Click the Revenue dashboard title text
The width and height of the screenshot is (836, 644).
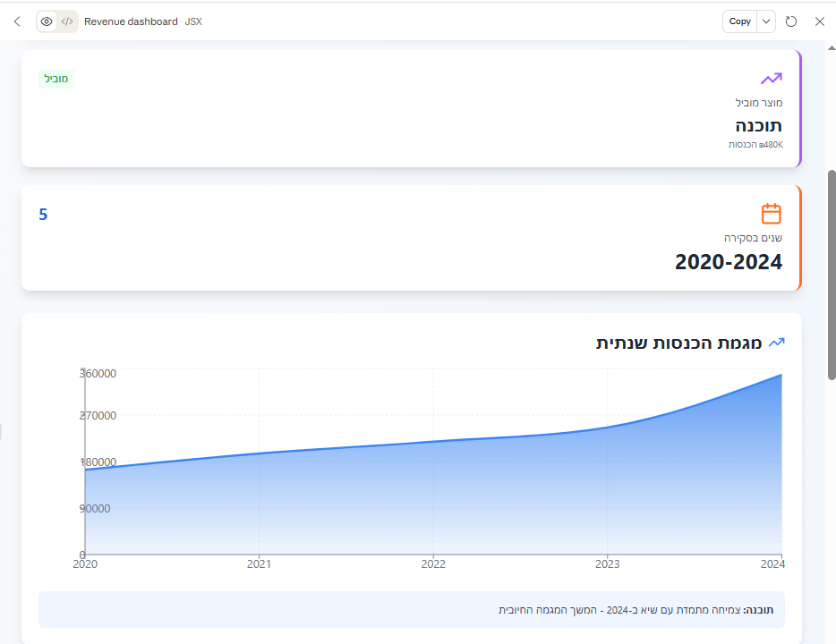coord(131,21)
